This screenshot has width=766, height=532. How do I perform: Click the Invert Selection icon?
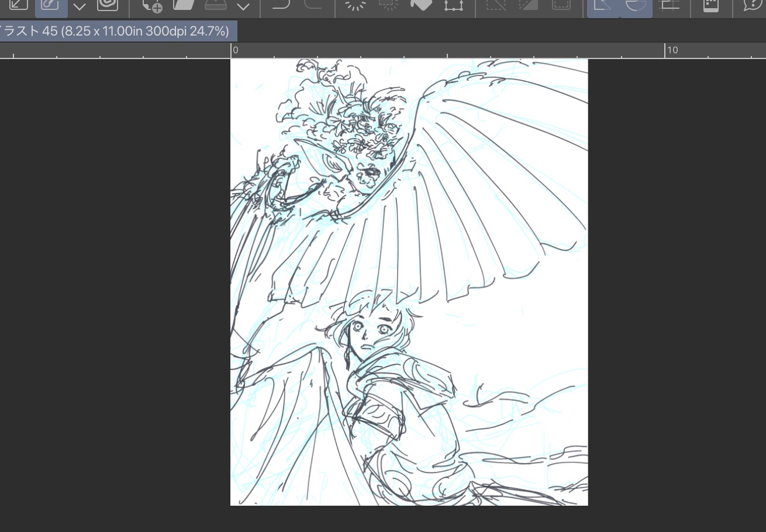point(529,5)
